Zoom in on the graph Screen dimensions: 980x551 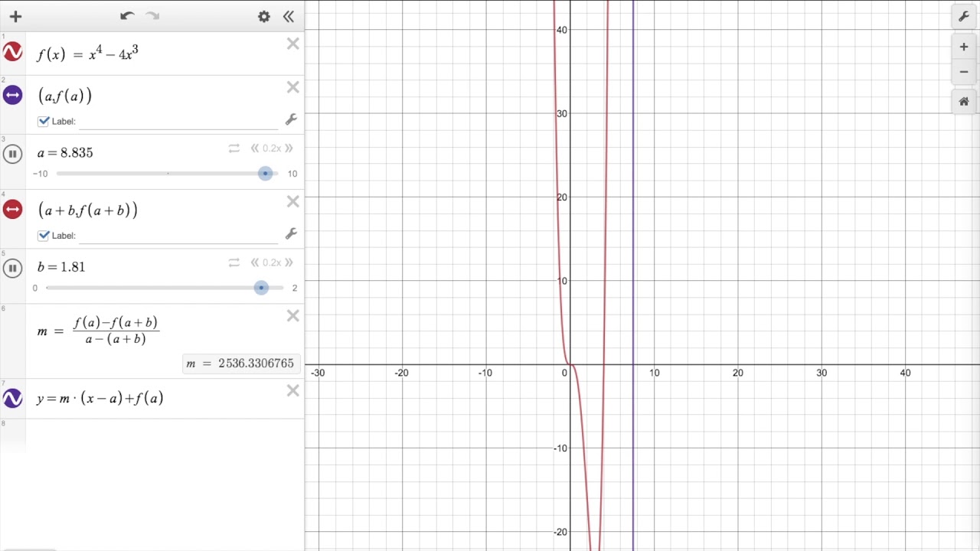tap(964, 47)
